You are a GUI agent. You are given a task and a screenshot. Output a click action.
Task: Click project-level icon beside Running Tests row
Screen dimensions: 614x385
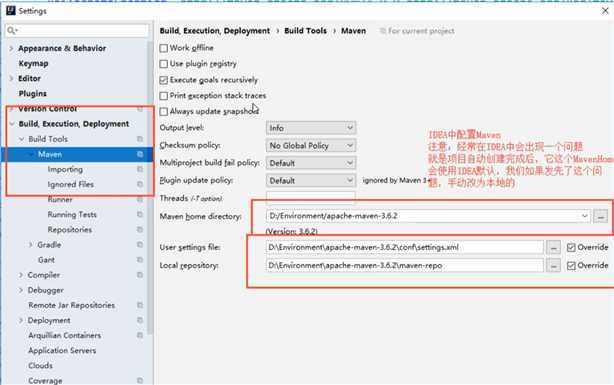pyautogui.click(x=140, y=215)
